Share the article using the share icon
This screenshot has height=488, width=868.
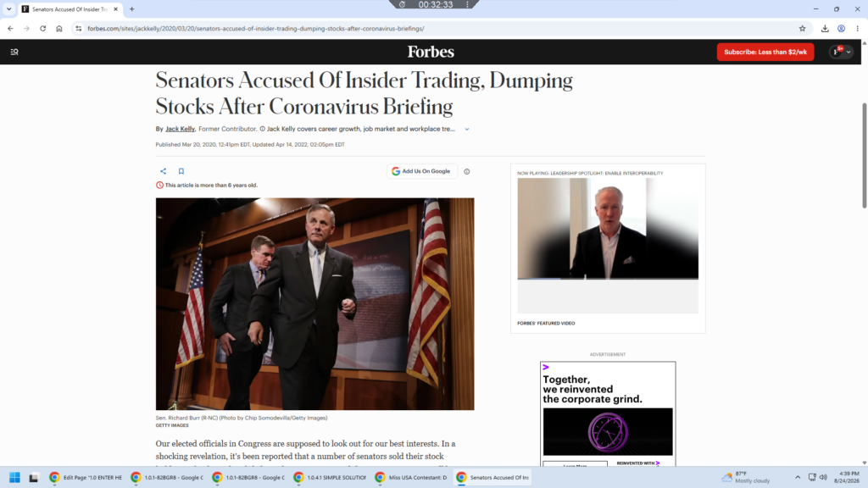(163, 171)
